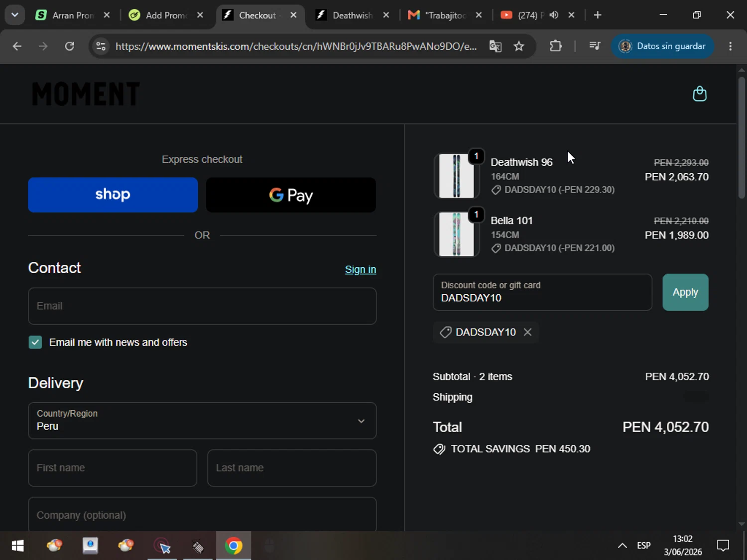This screenshot has height=560, width=747.
Task: Close the Add Promo tab
Action: (200, 15)
